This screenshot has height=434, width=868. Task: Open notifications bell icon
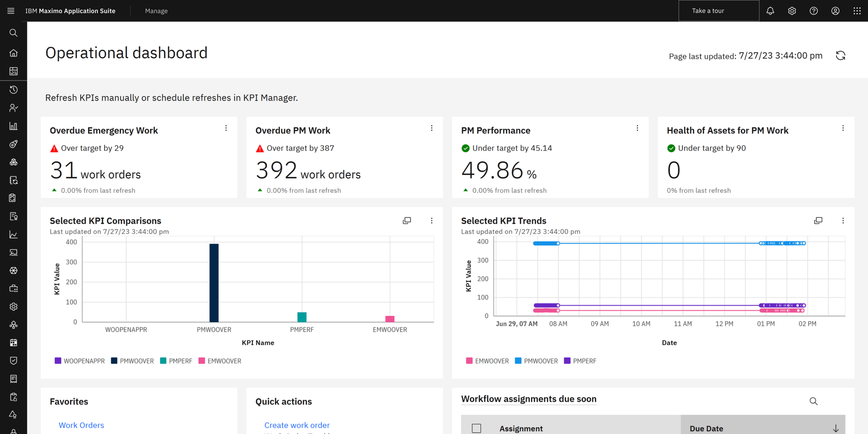770,11
